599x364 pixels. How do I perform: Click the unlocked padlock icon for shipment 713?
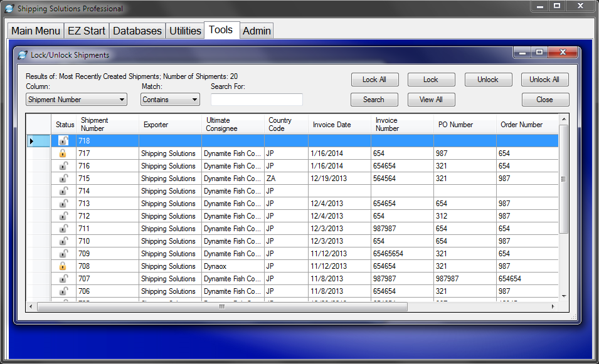point(63,204)
